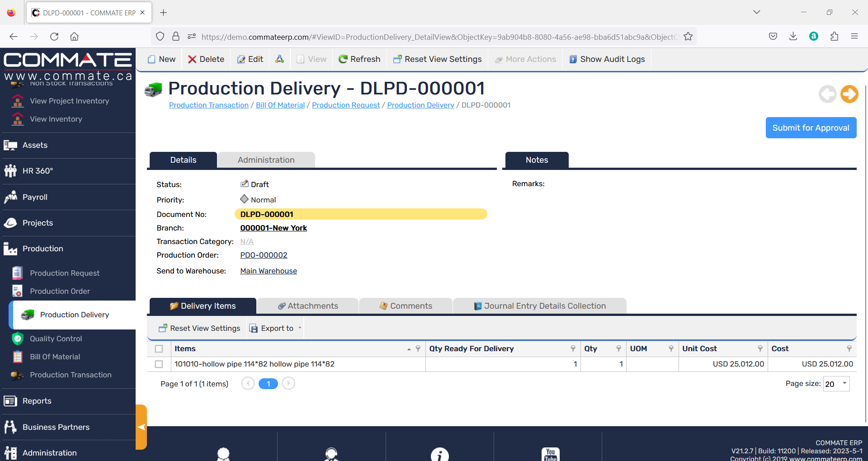The image size is (868, 461).
Task: Click the info icon in the footer
Action: click(x=439, y=454)
